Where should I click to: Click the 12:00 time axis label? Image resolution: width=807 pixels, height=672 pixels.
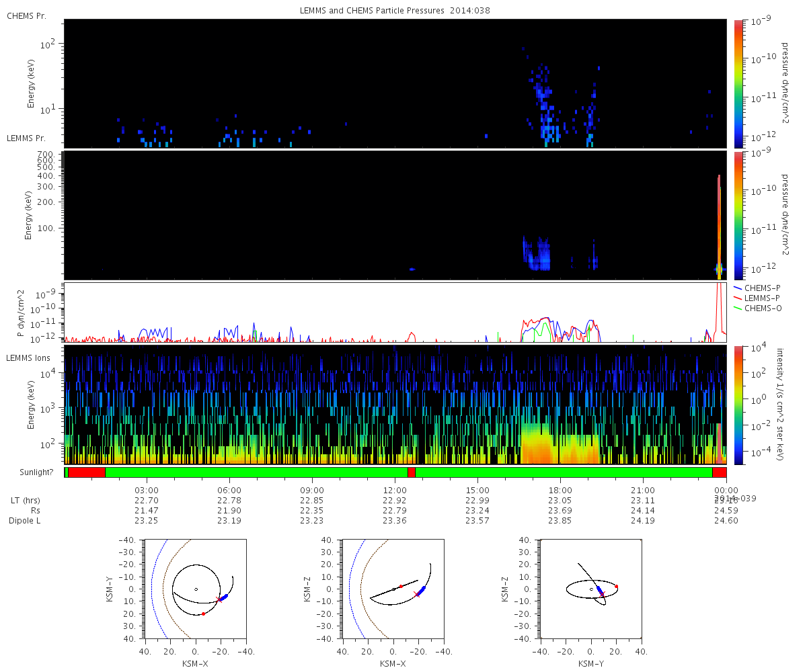(x=395, y=490)
